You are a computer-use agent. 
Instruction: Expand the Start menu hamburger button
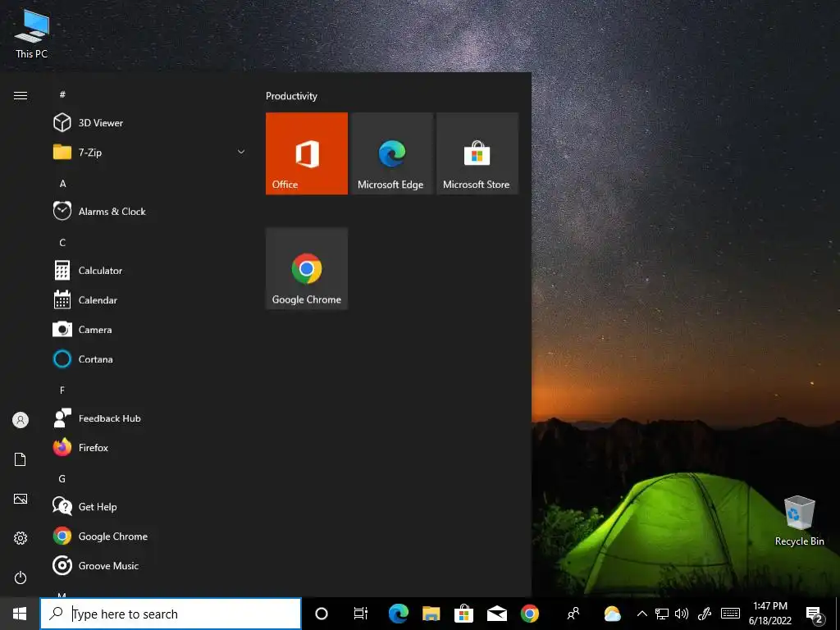click(21, 95)
